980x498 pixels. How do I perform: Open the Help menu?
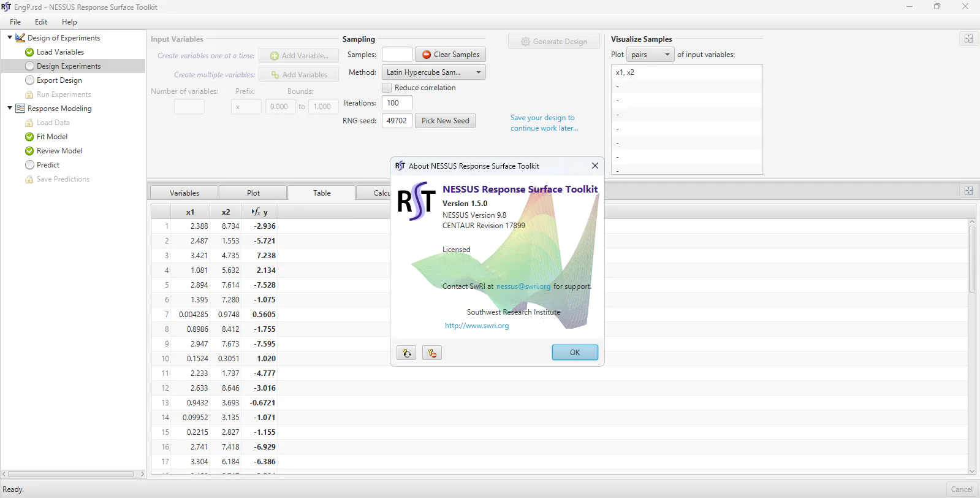[x=69, y=22]
